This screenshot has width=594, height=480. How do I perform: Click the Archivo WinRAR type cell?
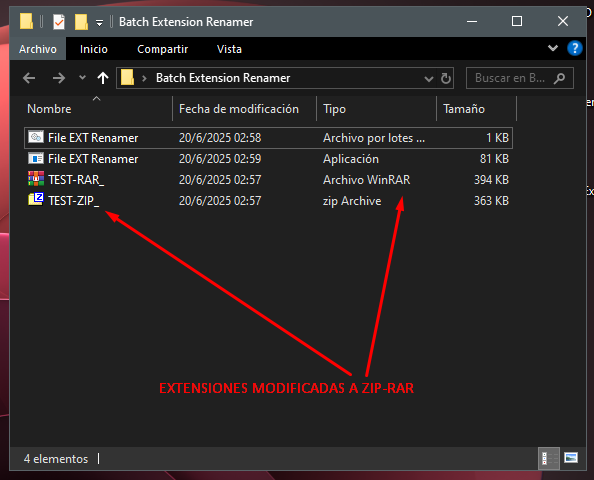click(x=366, y=180)
